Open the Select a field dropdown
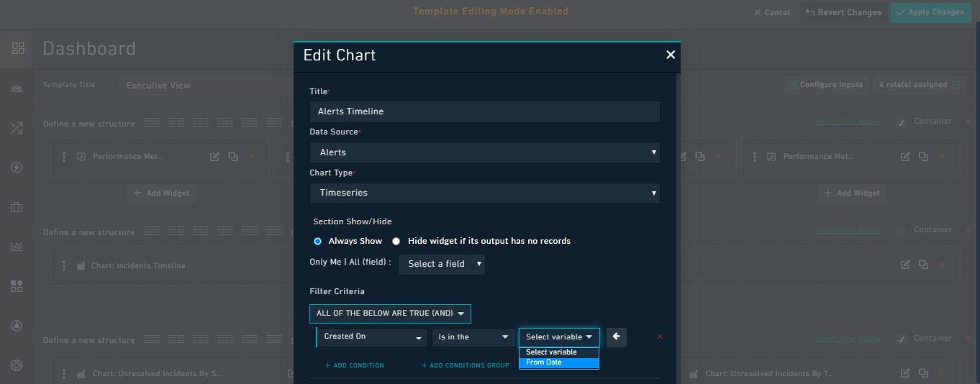This screenshot has width=980, height=384. pos(442,264)
